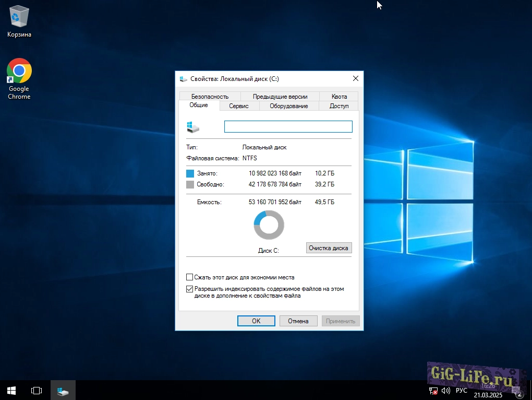Open the Сервис tab
This screenshot has height=400, width=532.
click(239, 106)
